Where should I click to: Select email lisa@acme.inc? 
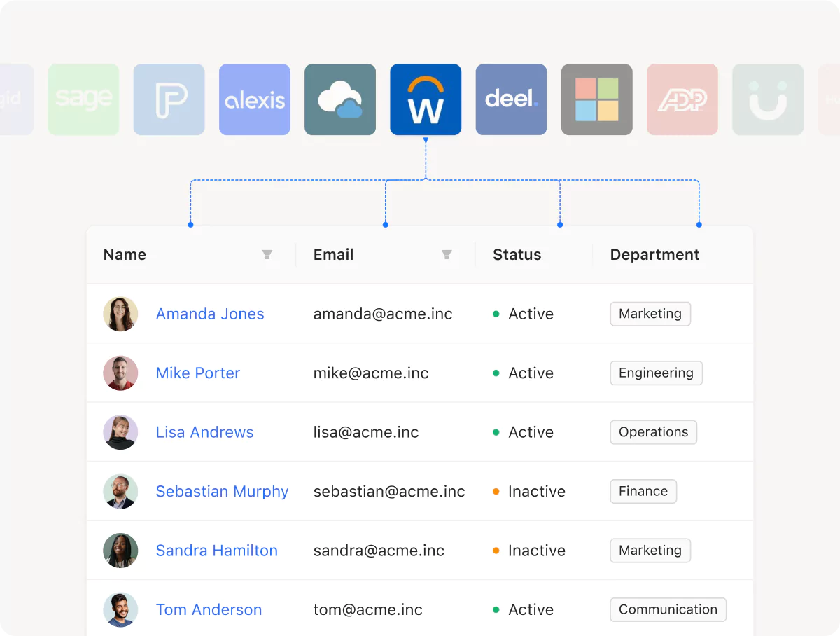coord(366,432)
